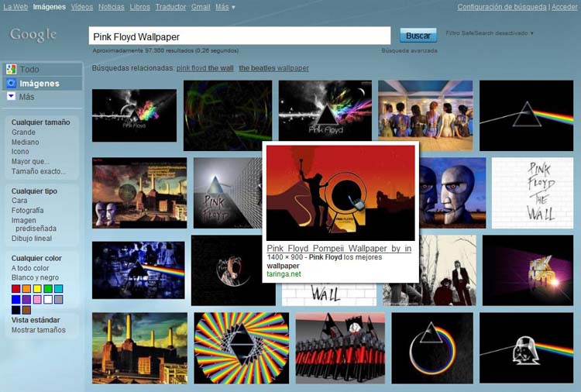Open the Mayor que... size filter
581x392 pixels.
30,162
